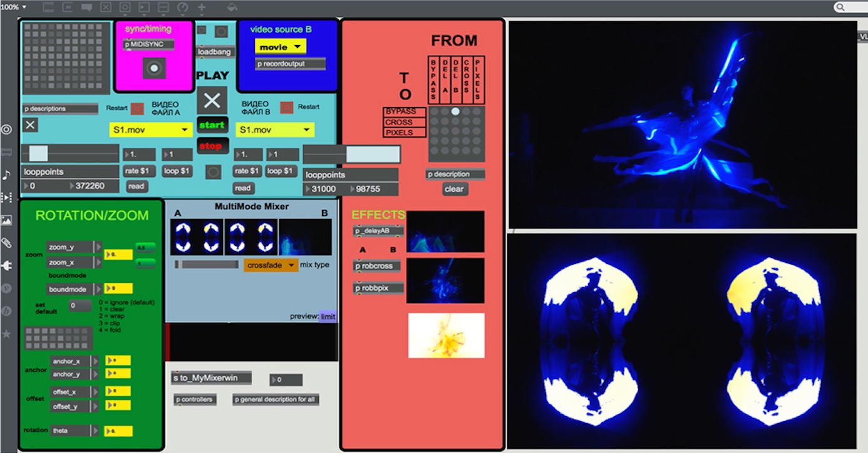Click the paint bucket icon in top toolbar
The image size is (868, 453).
232,8
